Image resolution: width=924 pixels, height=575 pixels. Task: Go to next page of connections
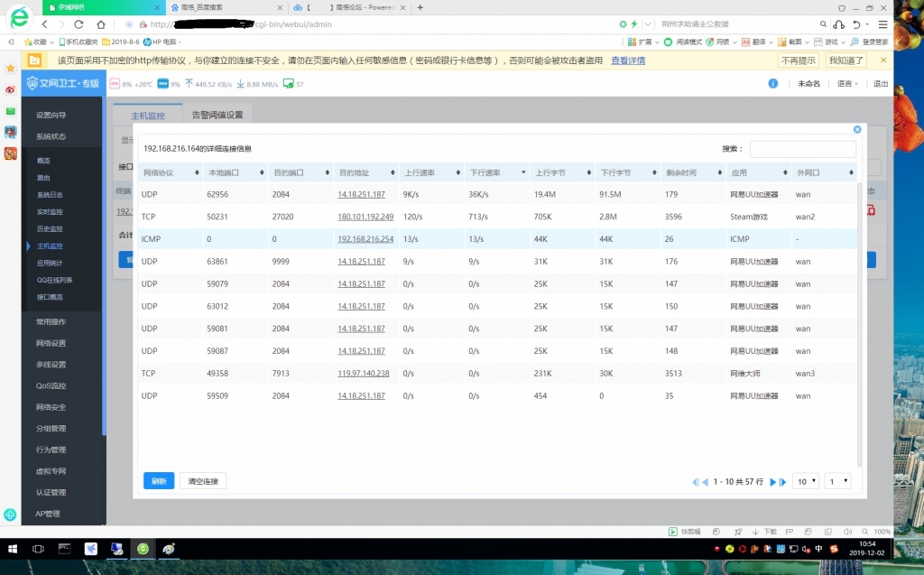(772, 482)
